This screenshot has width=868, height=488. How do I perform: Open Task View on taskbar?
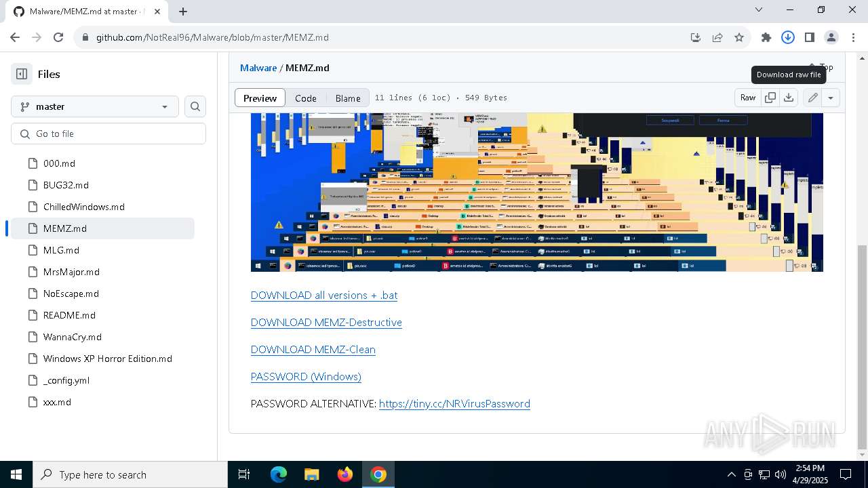pyautogui.click(x=244, y=474)
